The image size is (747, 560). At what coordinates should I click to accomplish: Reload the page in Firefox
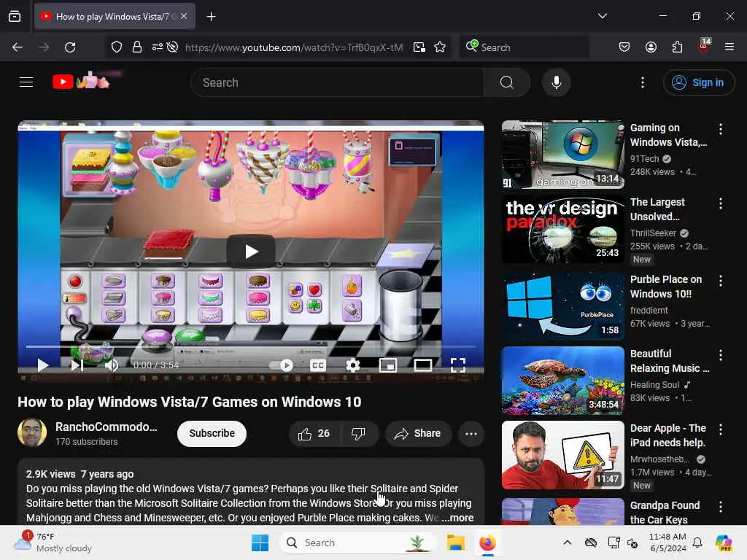(x=70, y=47)
